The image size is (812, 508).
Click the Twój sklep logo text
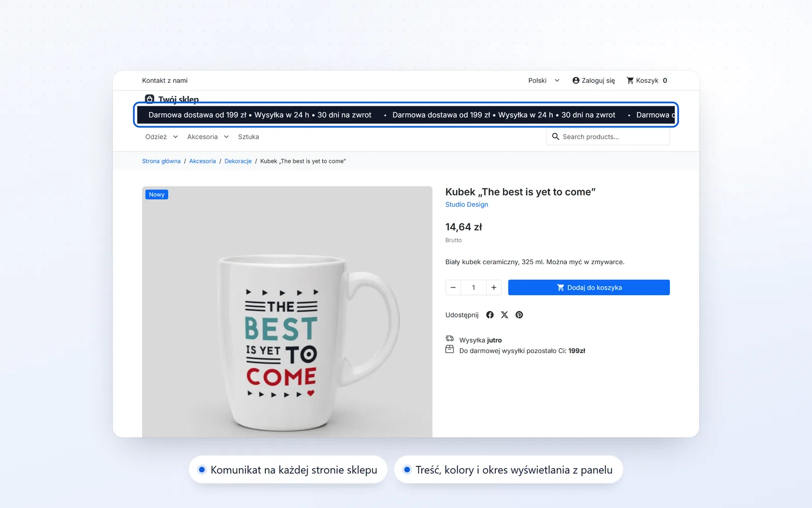tap(179, 99)
